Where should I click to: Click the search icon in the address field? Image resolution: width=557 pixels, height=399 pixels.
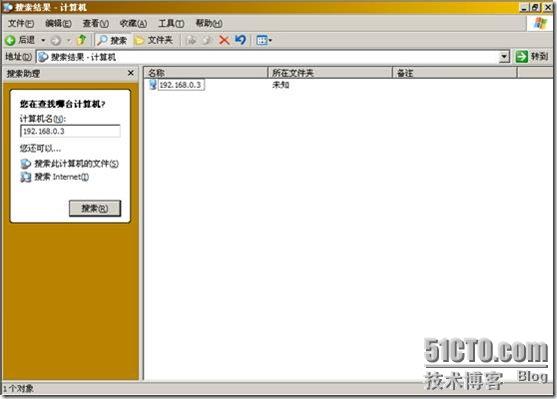[43, 57]
